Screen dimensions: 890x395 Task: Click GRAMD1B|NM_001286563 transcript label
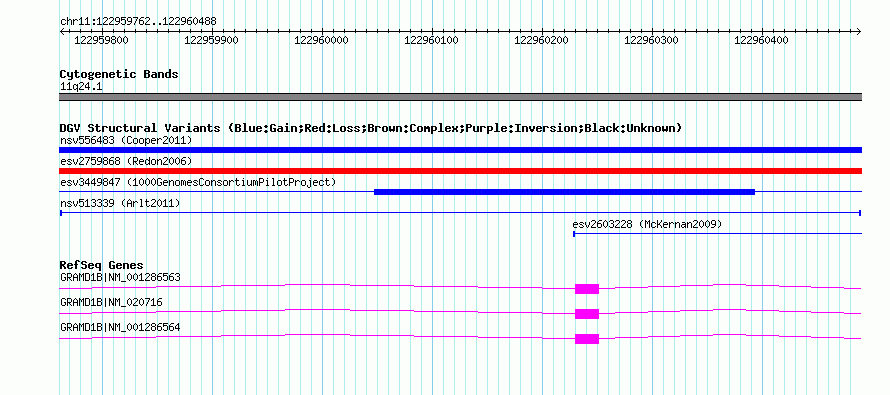(x=120, y=278)
